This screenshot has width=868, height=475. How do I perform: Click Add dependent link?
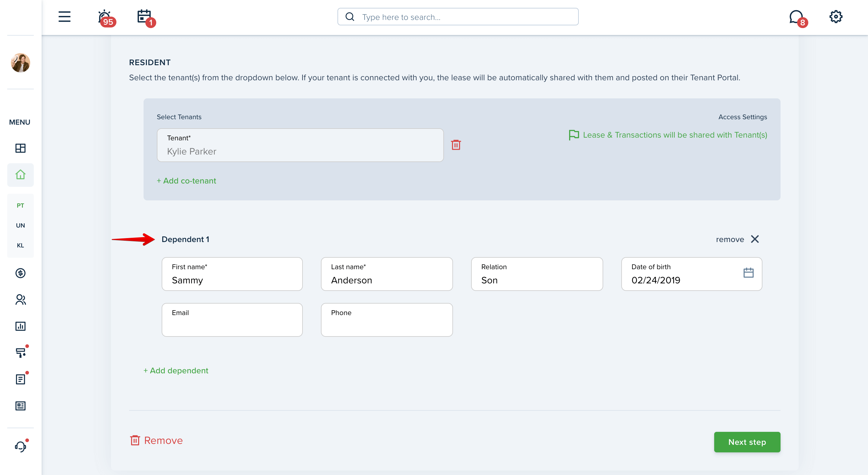click(x=176, y=371)
